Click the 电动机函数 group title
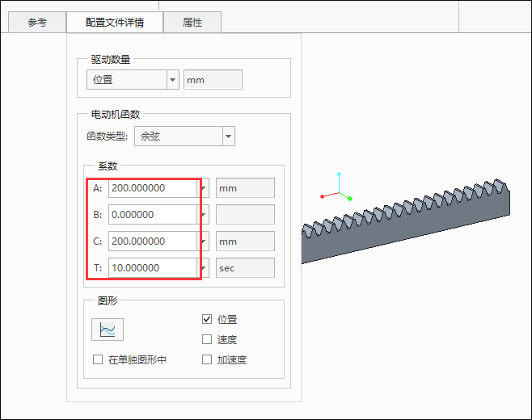Viewport: 532px width, 420px height. [116, 114]
